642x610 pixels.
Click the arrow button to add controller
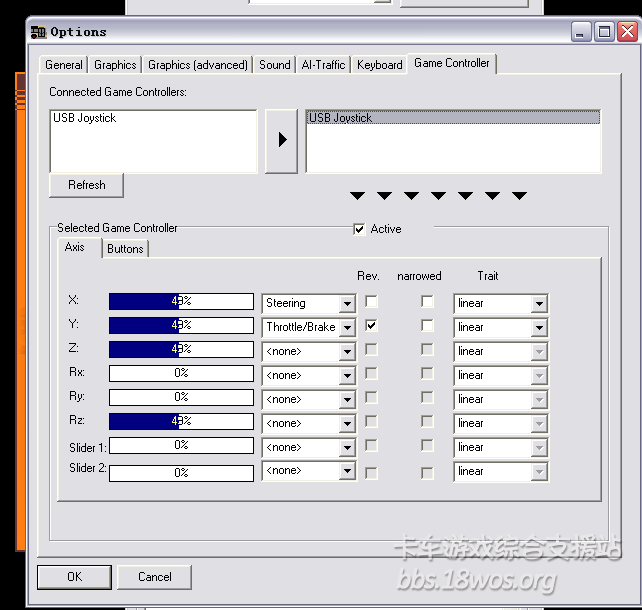pos(282,141)
